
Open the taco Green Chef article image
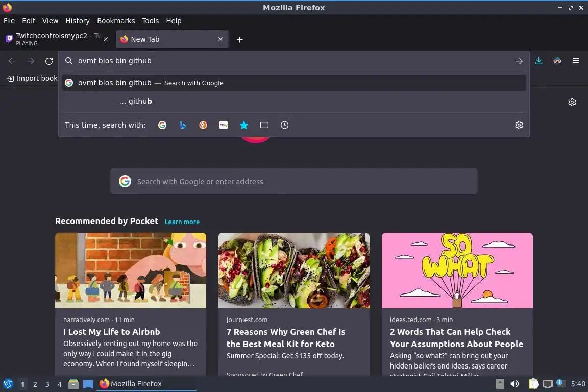point(294,271)
